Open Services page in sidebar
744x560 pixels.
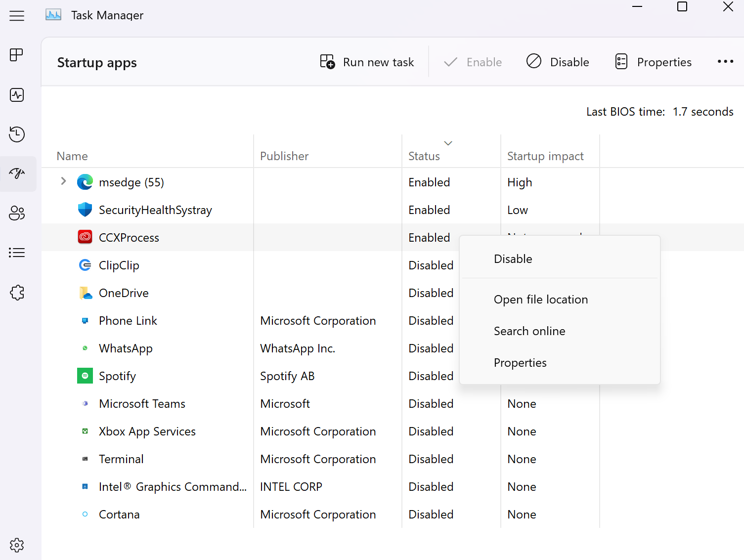pyautogui.click(x=17, y=293)
